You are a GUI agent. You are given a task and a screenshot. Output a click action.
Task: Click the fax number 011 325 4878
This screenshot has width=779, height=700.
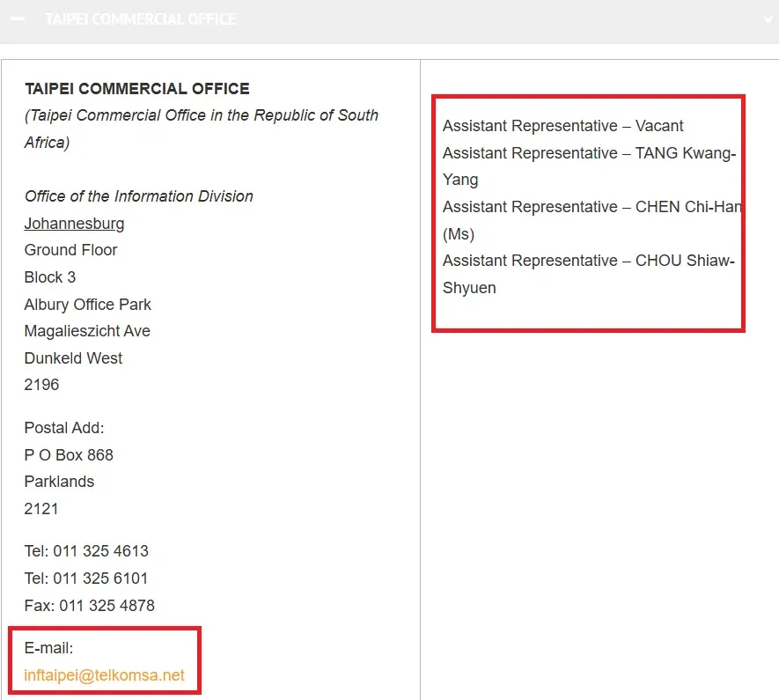[x=107, y=606]
